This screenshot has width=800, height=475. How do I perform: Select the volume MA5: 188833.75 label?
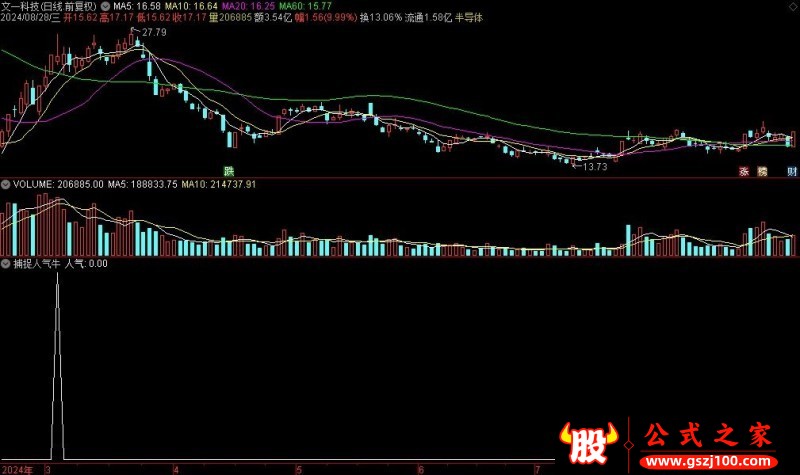coord(143,184)
